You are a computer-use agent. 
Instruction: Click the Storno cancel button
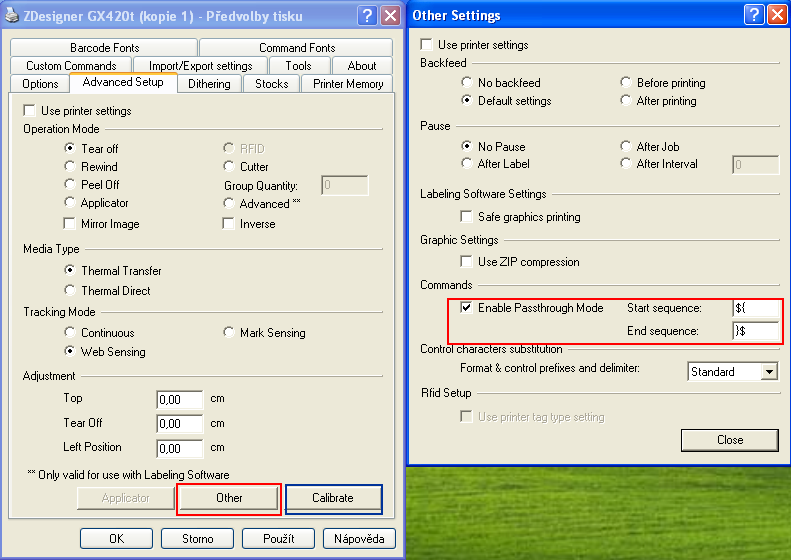point(197,539)
